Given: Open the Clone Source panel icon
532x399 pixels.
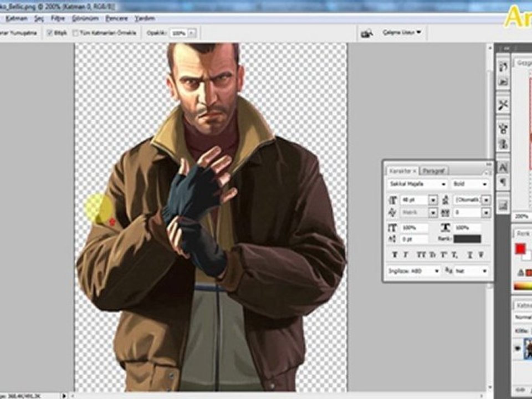Looking at the screenshot, I should pos(503,144).
